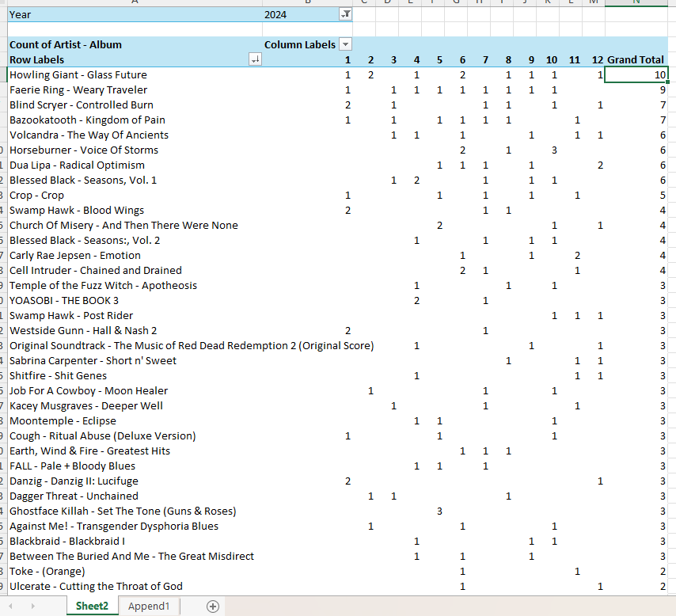Select Earth, Wind & Fire - Greatest Hits cell
The width and height of the screenshot is (676, 616).
135,451
